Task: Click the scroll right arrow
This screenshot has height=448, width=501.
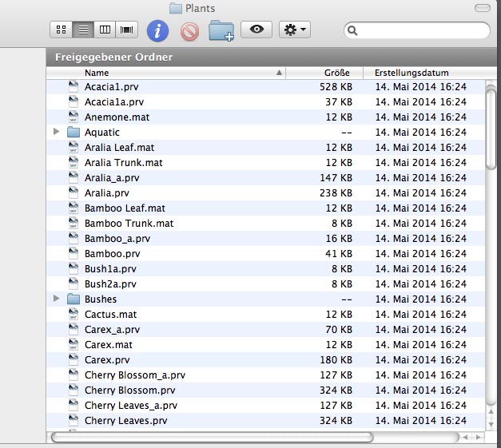Action: (479, 437)
